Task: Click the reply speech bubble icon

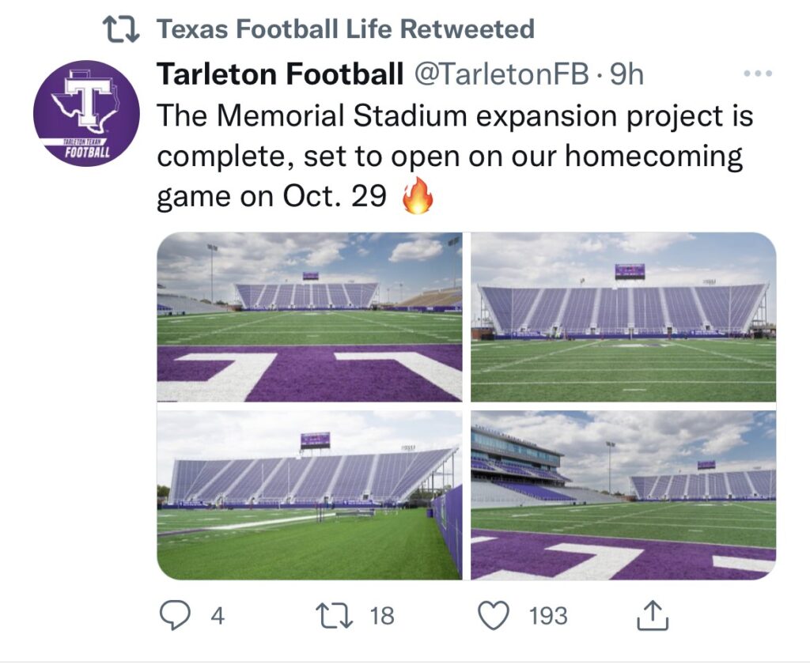Action: click(175, 615)
